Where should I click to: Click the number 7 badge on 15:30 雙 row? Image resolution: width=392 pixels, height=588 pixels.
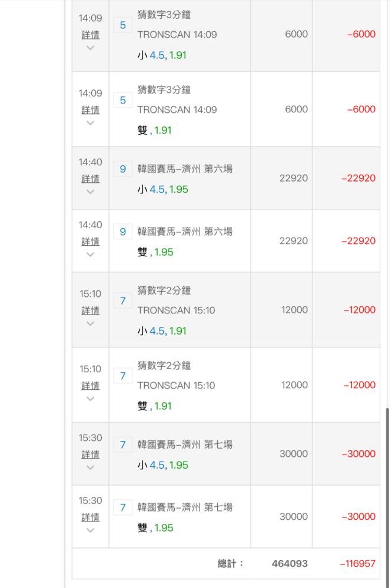[x=123, y=507]
